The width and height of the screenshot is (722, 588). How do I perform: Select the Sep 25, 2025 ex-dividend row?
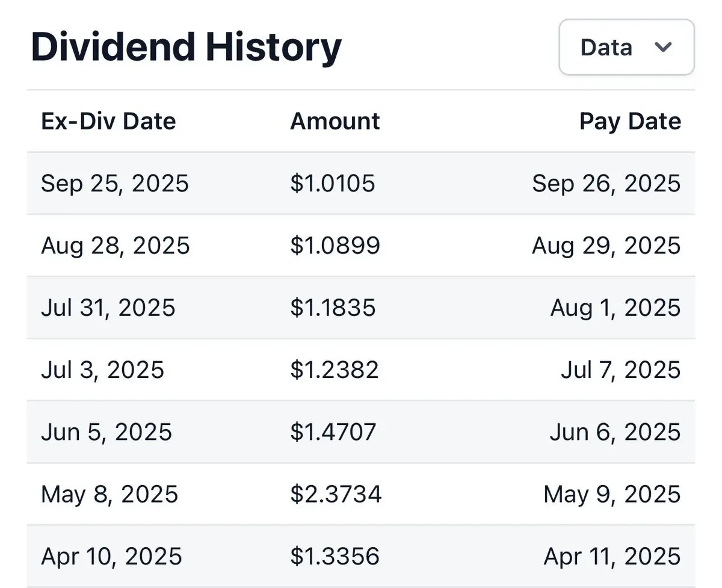361,183
